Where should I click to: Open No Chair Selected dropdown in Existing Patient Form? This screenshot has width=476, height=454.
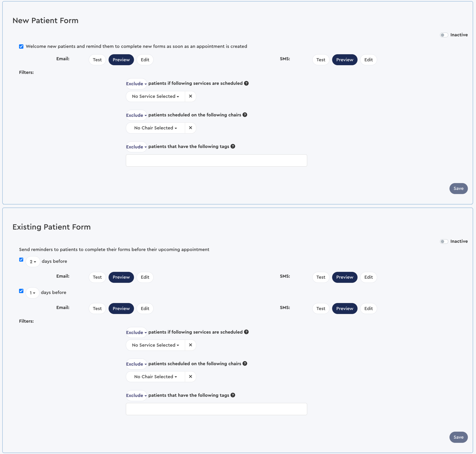coord(155,377)
